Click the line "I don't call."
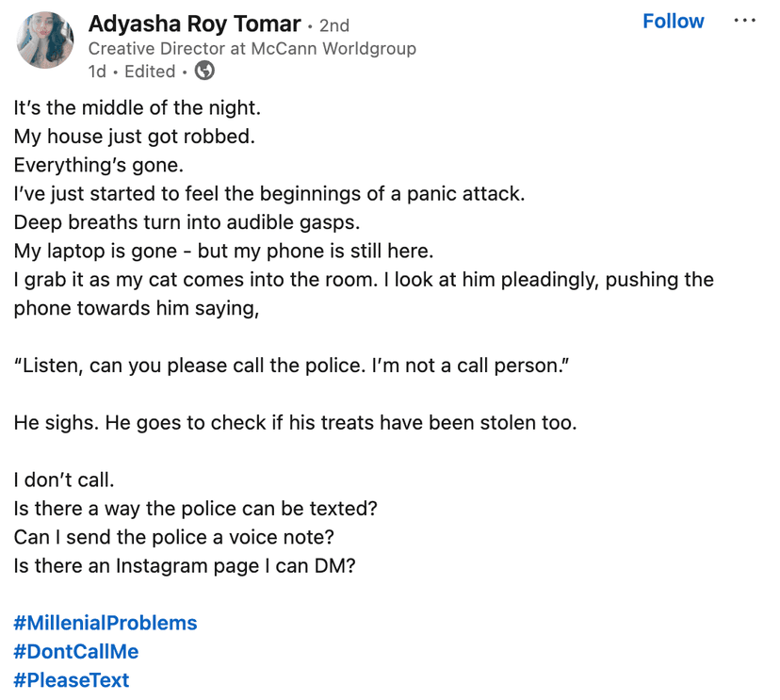Image resolution: width=780 pixels, height=700 pixels. click(x=64, y=480)
